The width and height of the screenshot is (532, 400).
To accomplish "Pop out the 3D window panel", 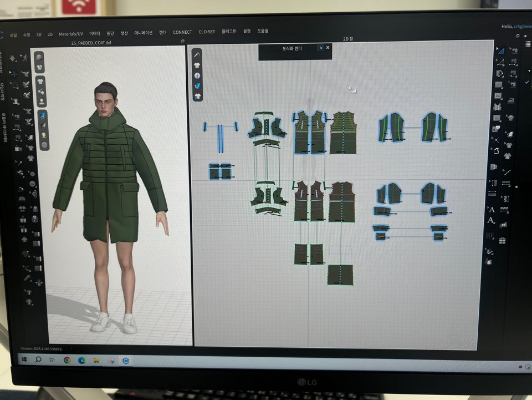I will (x=182, y=42).
